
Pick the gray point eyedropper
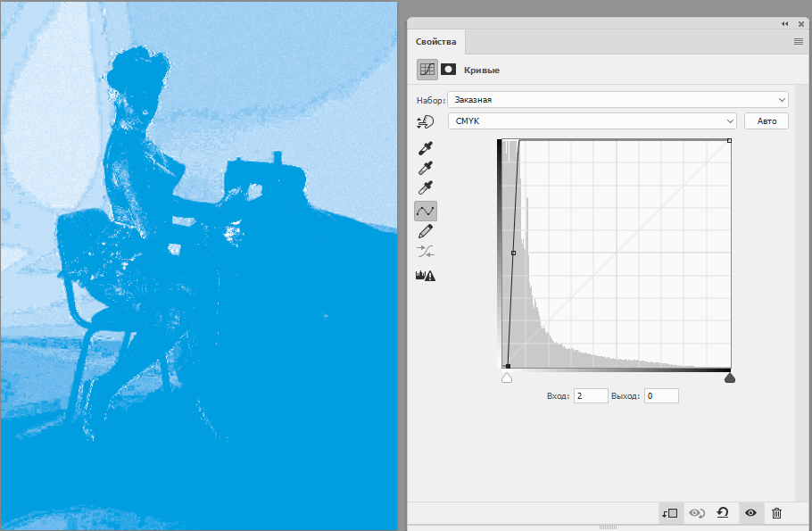[425, 169]
